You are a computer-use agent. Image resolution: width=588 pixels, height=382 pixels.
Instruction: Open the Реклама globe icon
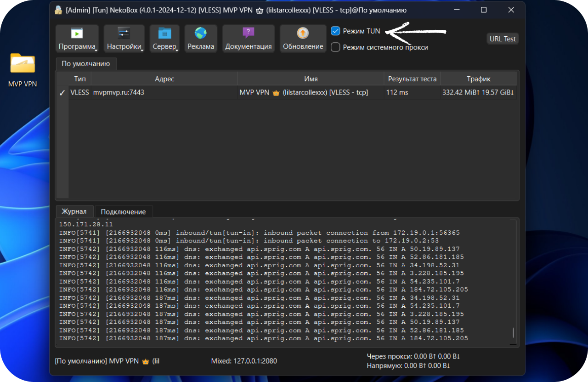pos(201,34)
